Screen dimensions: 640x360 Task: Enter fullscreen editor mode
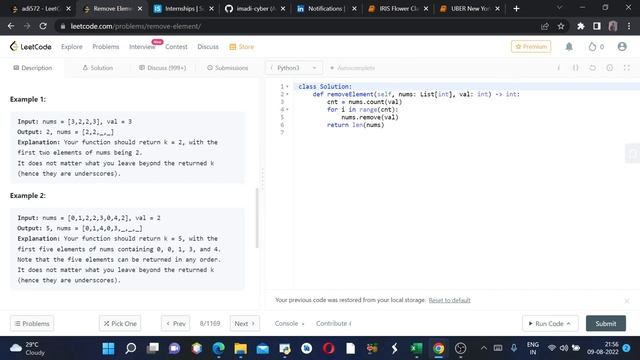627,68
